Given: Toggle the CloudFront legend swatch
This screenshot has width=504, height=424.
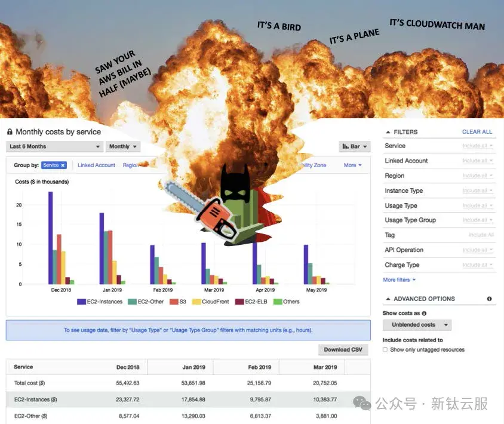Looking at the screenshot, I should click(x=196, y=302).
